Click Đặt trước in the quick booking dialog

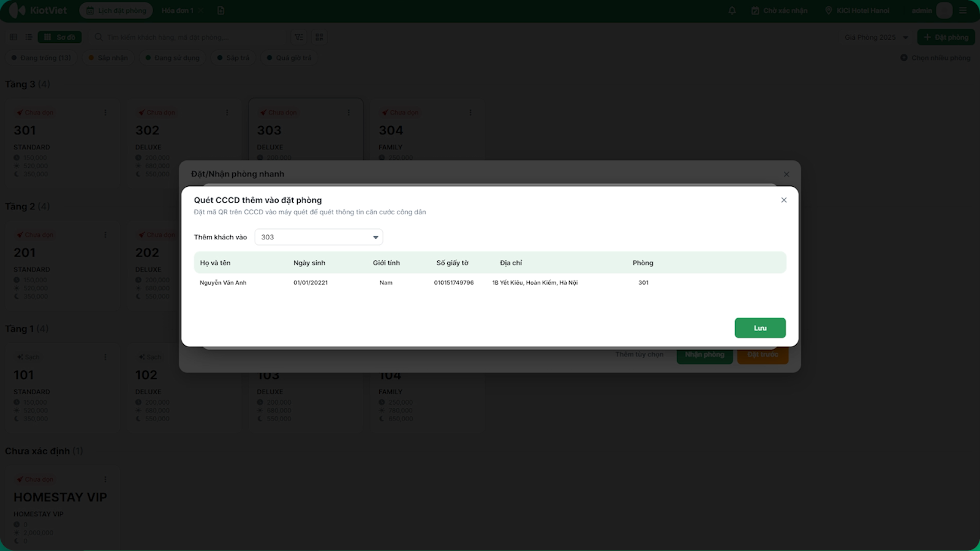pos(763,354)
